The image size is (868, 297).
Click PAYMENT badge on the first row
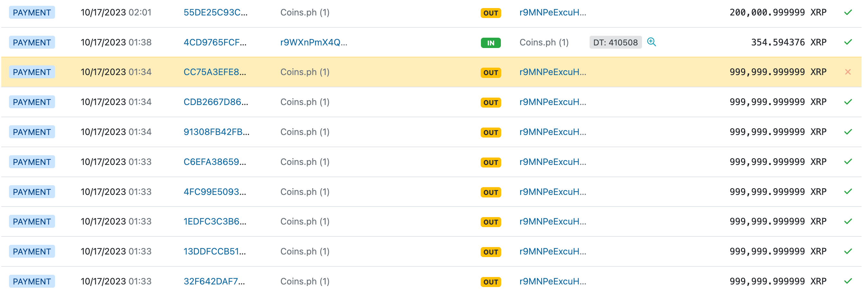(x=32, y=13)
